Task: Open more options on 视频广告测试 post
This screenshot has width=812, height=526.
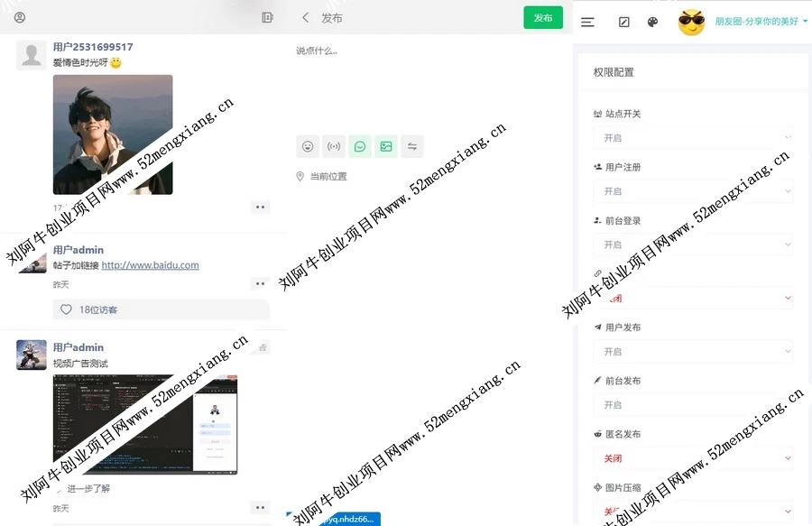Action: click(260, 507)
